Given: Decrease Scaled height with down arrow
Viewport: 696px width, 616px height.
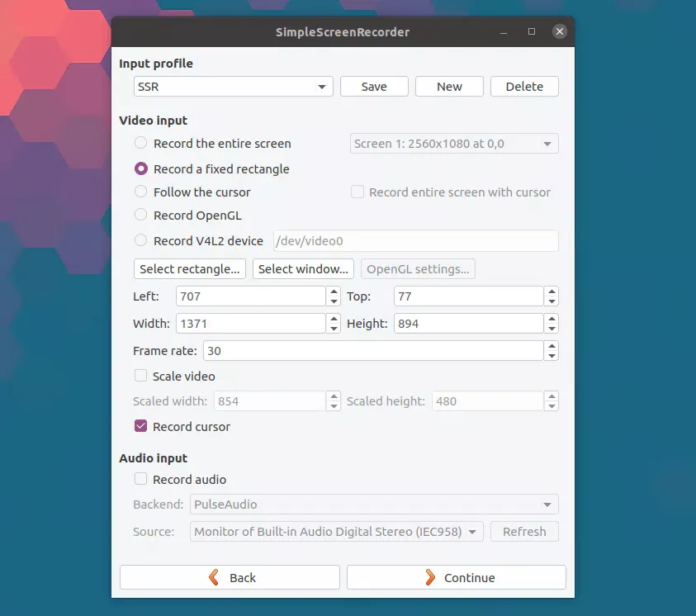Looking at the screenshot, I should point(552,406).
